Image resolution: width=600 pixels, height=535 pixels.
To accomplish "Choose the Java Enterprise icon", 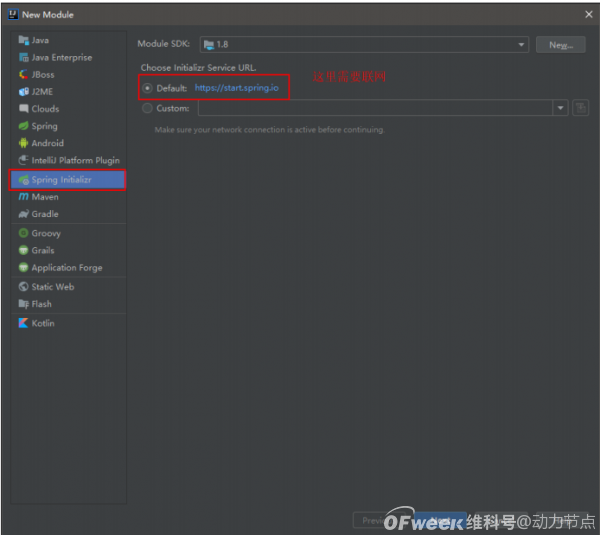I will pos(24,57).
